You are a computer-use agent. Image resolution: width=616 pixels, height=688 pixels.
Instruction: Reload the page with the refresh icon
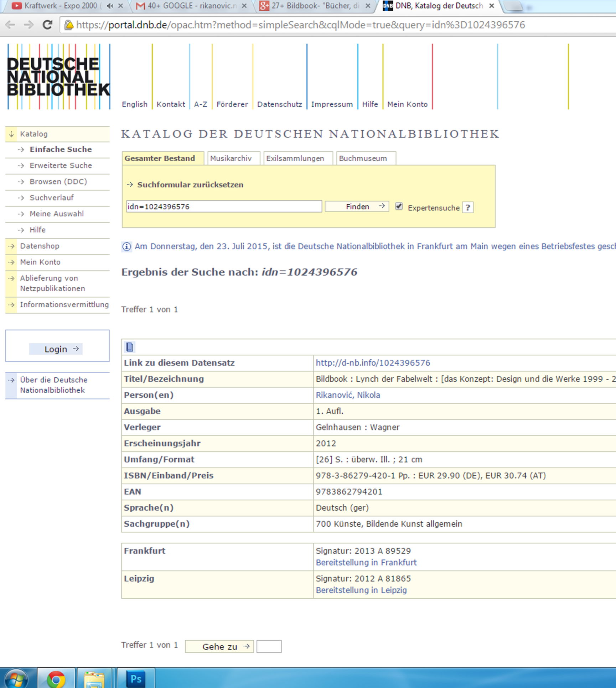(47, 25)
